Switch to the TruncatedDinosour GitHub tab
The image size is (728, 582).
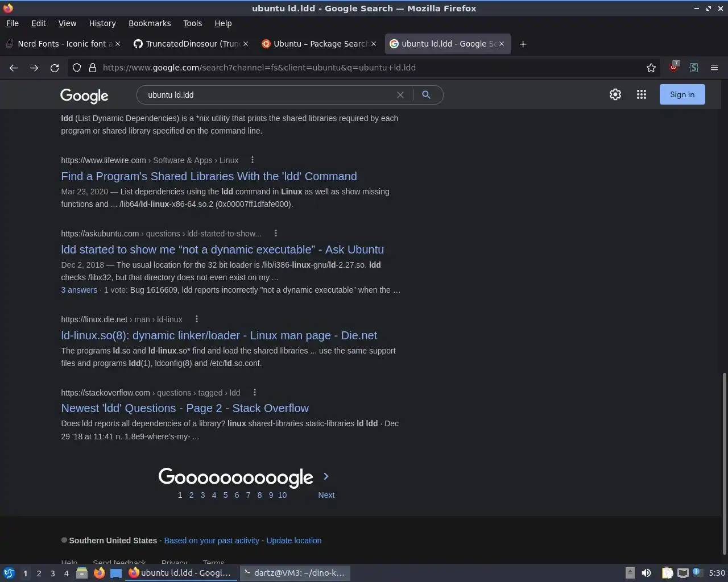[x=191, y=44]
